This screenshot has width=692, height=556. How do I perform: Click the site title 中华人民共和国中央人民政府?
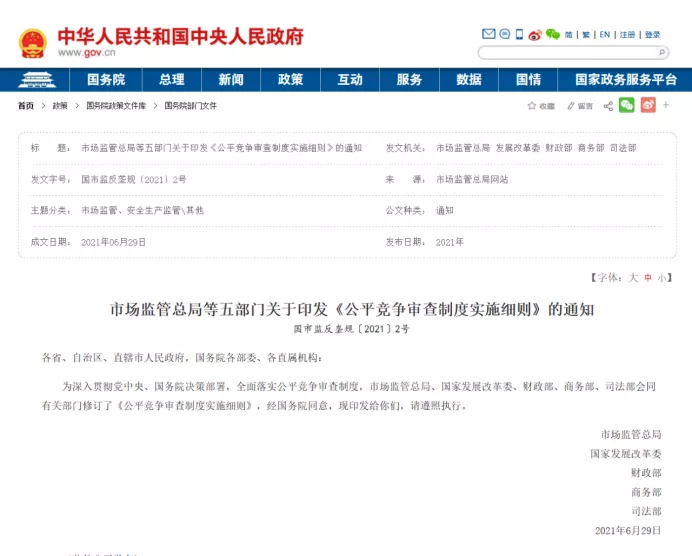(181, 37)
